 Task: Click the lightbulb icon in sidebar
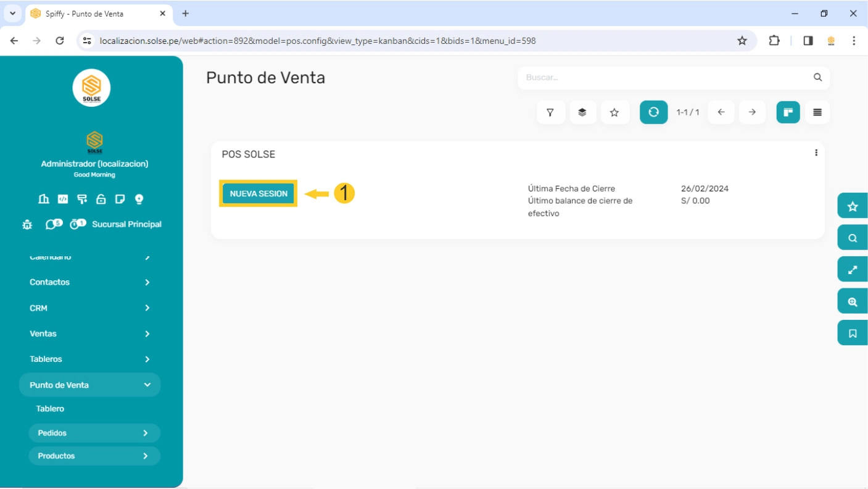[139, 199]
